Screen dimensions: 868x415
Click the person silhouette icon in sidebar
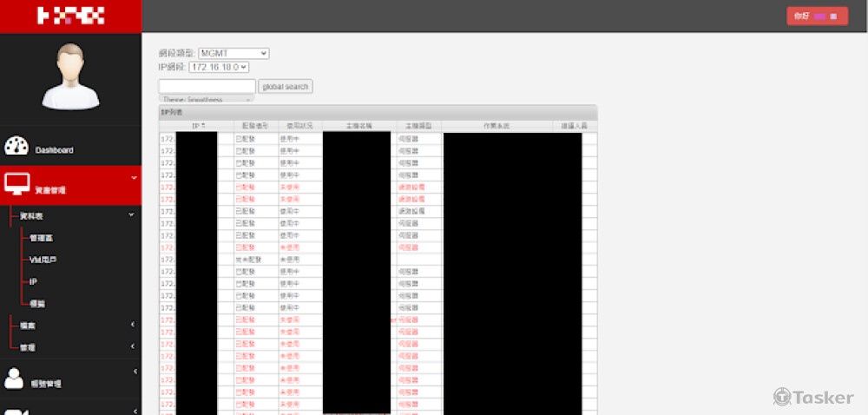click(x=15, y=379)
